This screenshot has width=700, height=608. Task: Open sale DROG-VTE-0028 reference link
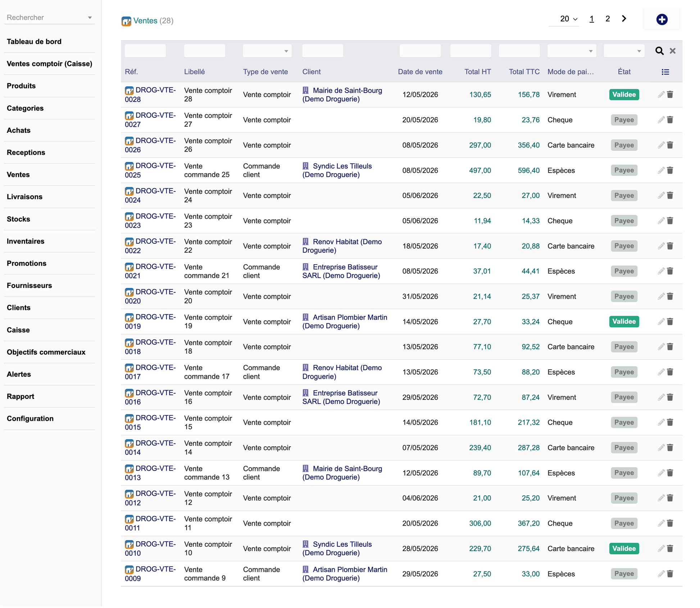150,95
